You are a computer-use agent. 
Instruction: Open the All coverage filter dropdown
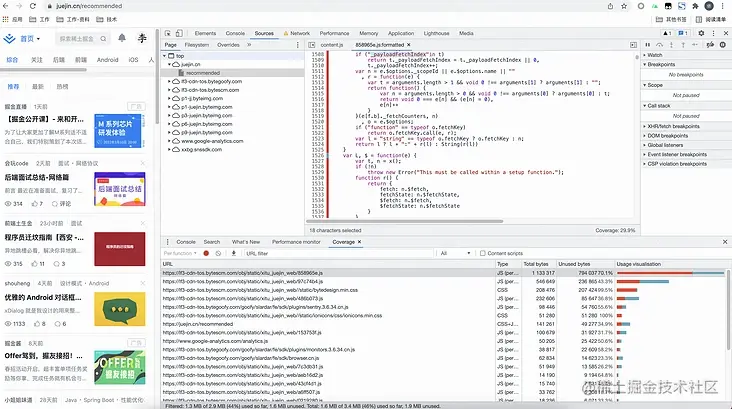[455, 253]
